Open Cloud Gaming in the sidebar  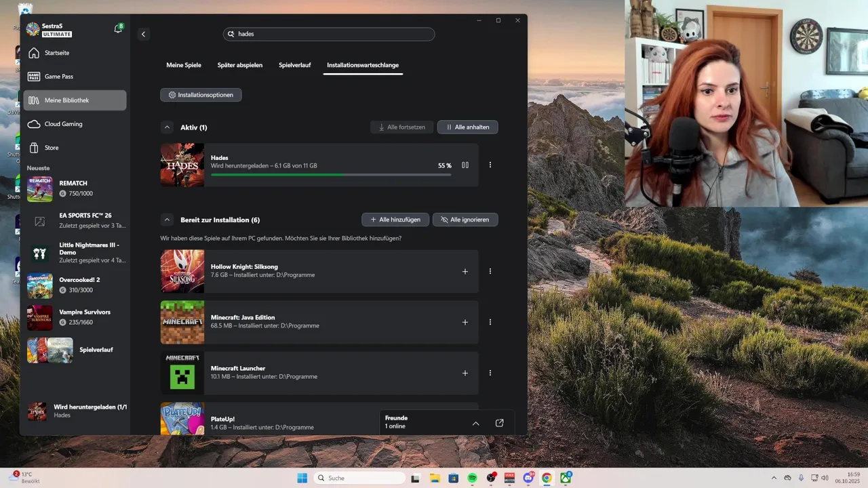tap(75, 124)
